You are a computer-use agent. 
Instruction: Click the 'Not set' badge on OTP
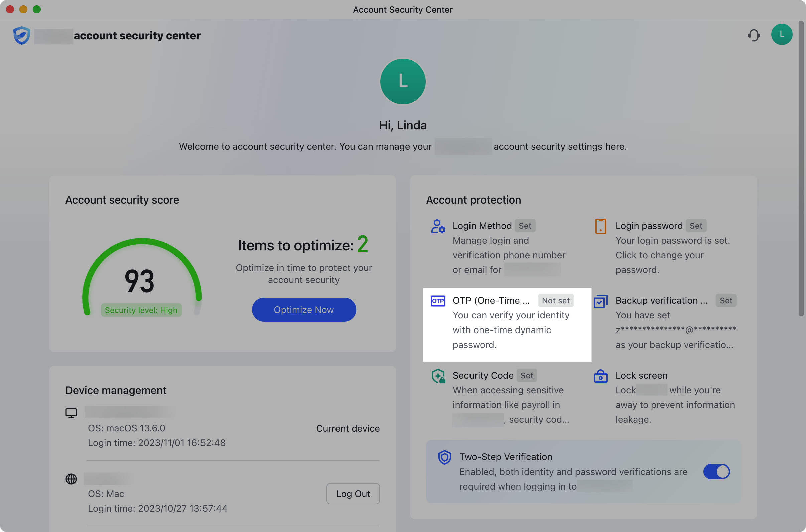tap(555, 301)
